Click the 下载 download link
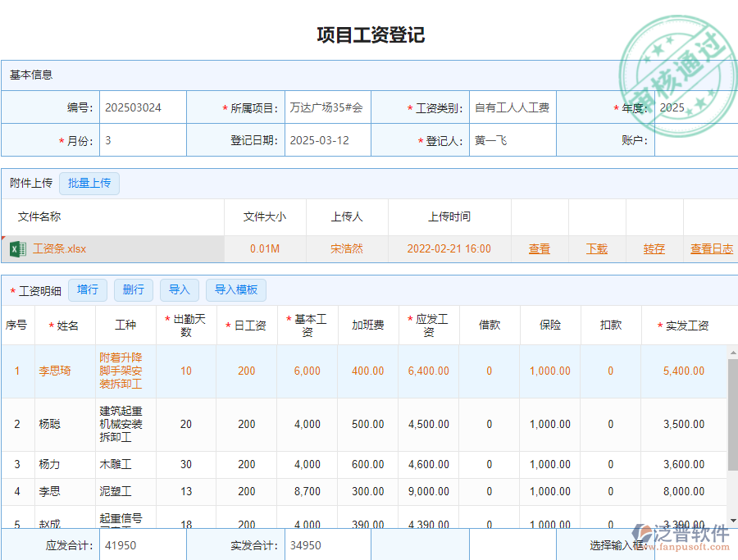Image resolution: width=738 pixels, height=560 pixels. [596, 248]
